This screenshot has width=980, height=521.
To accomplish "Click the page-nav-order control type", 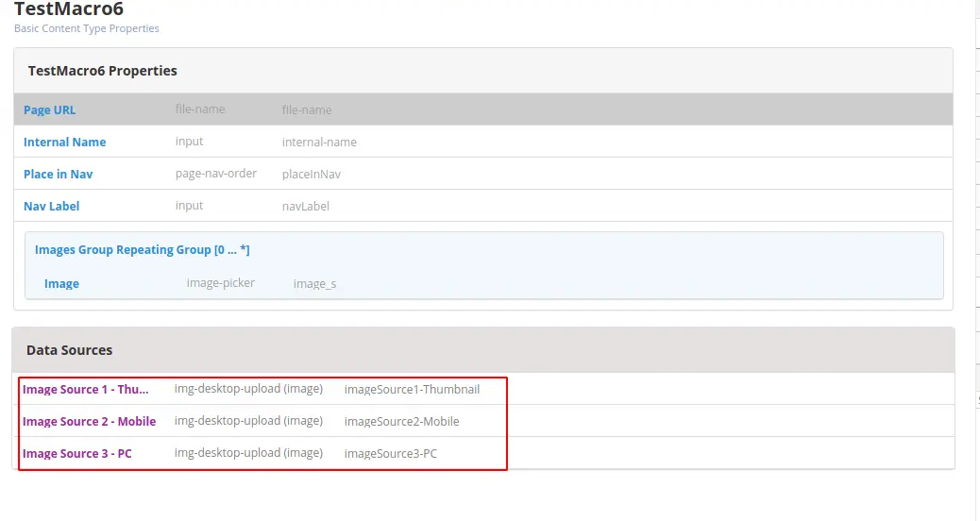I will [216, 174].
